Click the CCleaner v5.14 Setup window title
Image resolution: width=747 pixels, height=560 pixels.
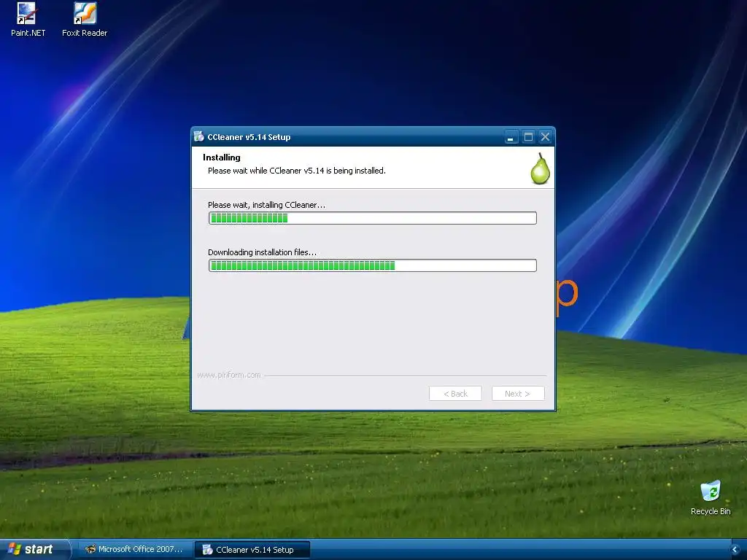(249, 137)
